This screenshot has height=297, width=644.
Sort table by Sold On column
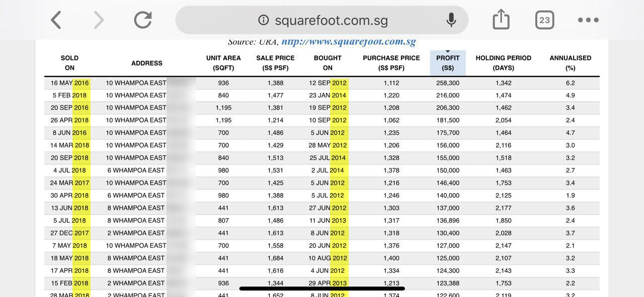click(x=69, y=63)
